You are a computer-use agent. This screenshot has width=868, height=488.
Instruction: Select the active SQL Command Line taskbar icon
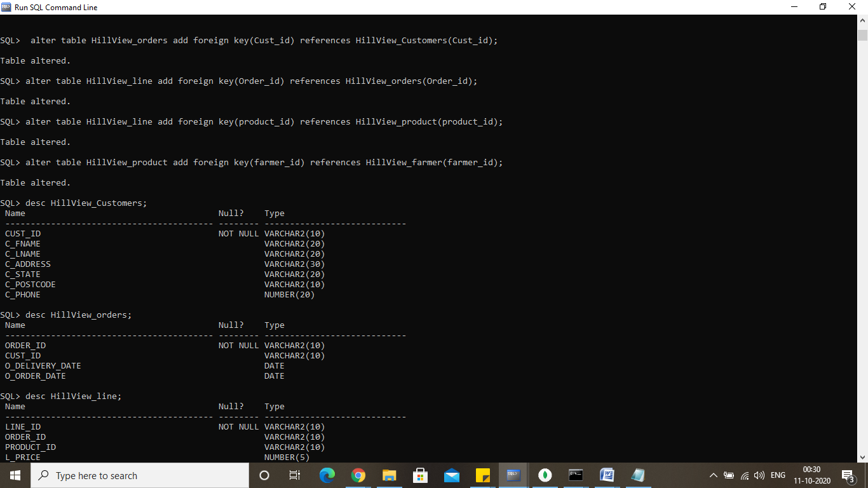(x=513, y=475)
